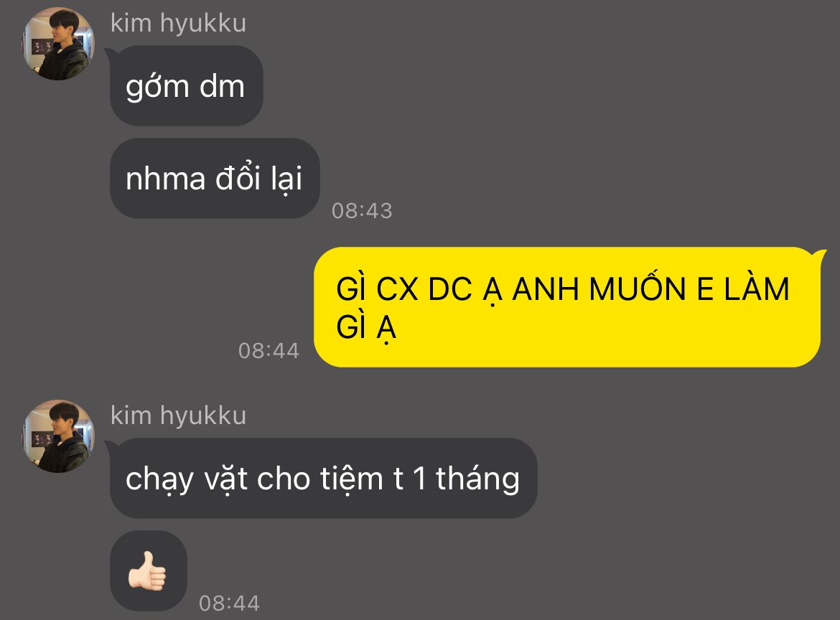Click the 08:44 timestamp beside thumbs up
Image resolution: width=840 pixels, height=620 pixels.
(x=229, y=603)
